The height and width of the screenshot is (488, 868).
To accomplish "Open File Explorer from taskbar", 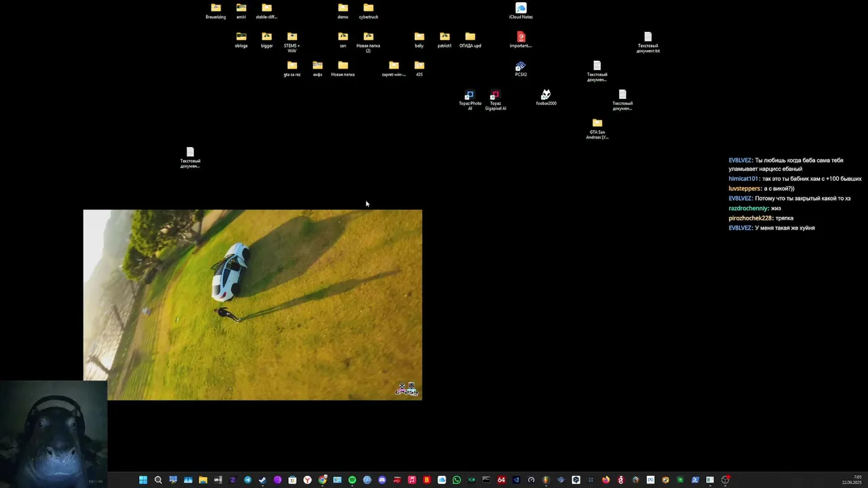I will (x=203, y=480).
